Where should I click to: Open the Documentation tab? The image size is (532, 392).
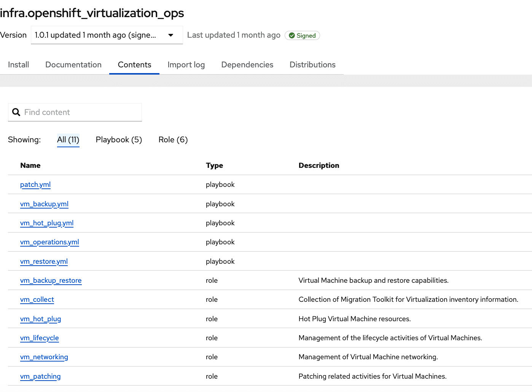73,65
